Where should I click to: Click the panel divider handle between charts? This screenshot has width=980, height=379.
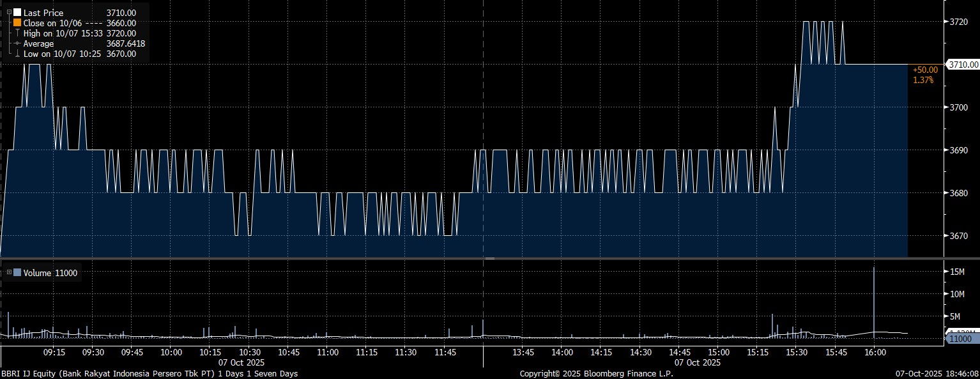489,258
